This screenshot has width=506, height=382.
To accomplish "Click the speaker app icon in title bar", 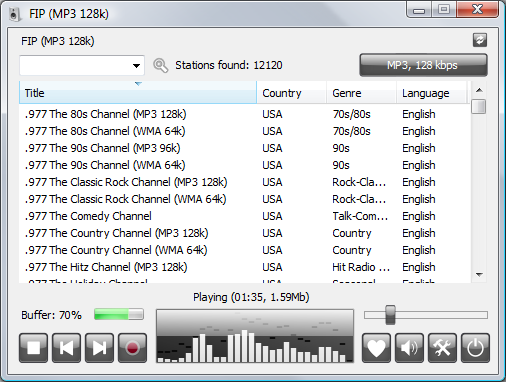I will tap(14, 14).
